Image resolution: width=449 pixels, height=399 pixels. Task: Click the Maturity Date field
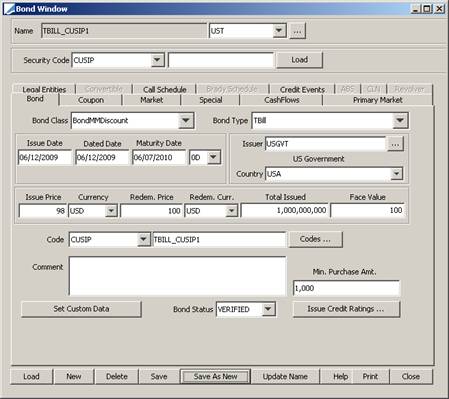pos(159,157)
